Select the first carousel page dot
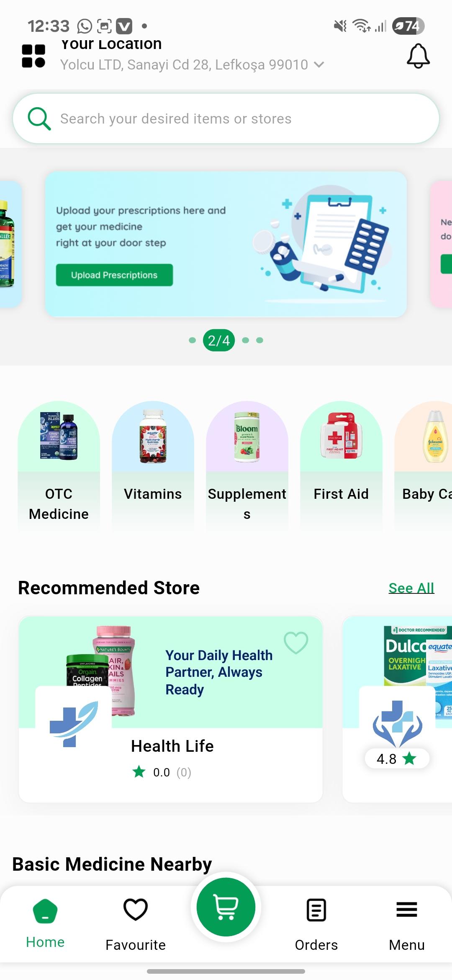The image size is (452, 980). (192, 340)
